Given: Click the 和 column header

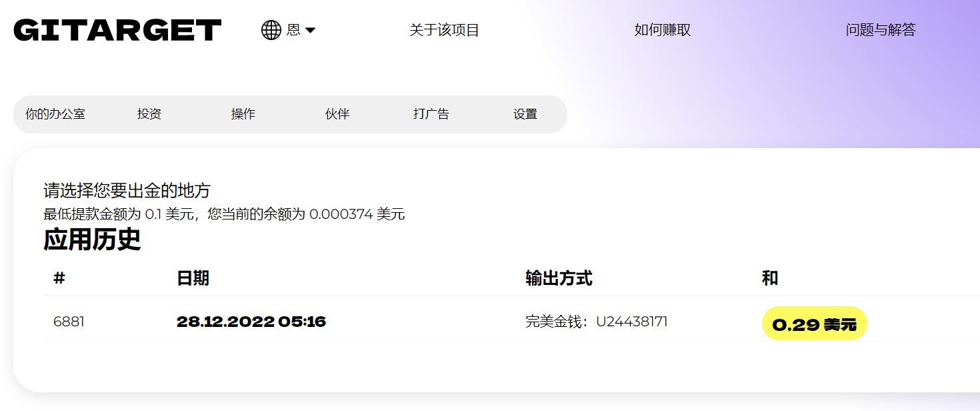Looking at the screenshot, I should click(770, 278).
